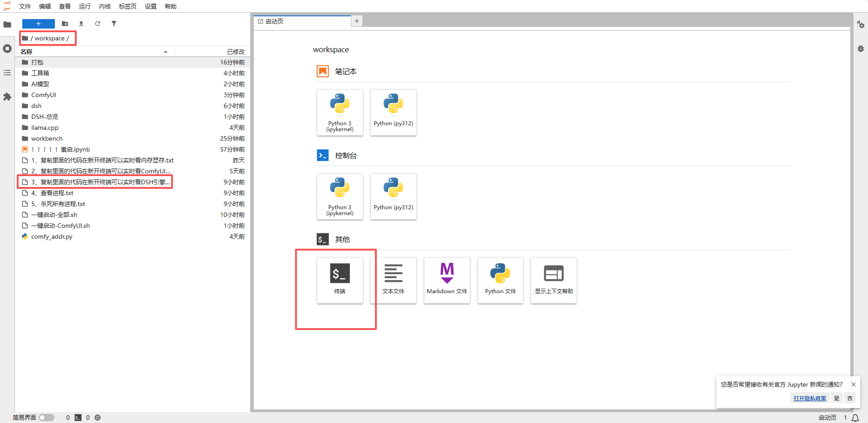Select the 重启.ipynb notebook file
The height and width of the screenshot is (423, 868).
coord(133,149)
